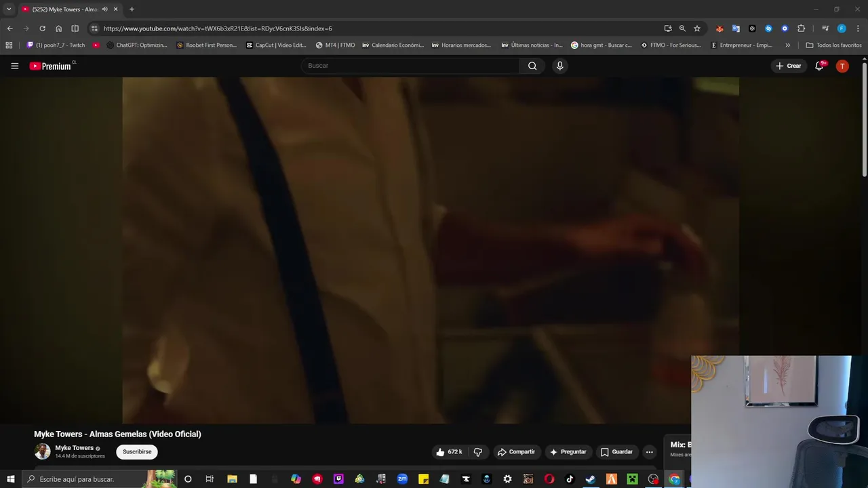Click video title Almas Gemelas text

point(117,434)
